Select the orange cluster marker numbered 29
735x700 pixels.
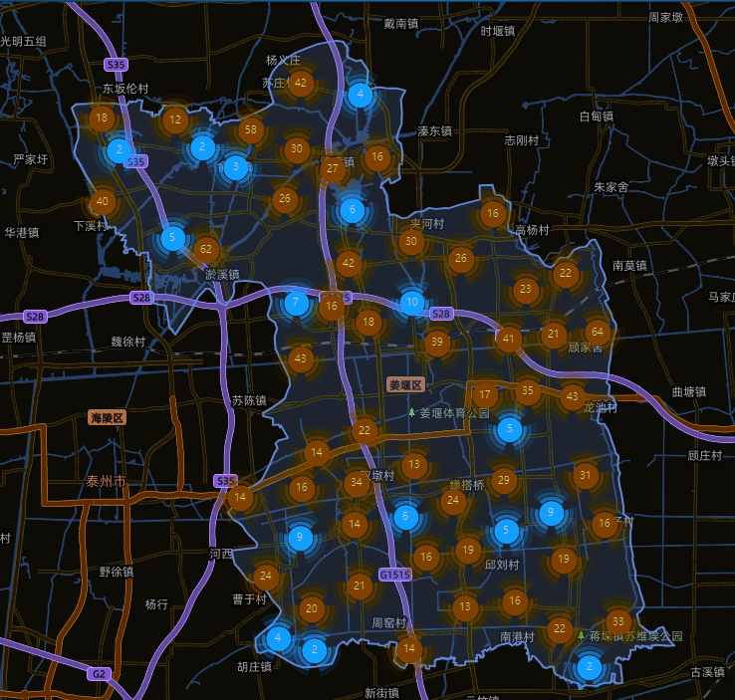click(504, 481)
